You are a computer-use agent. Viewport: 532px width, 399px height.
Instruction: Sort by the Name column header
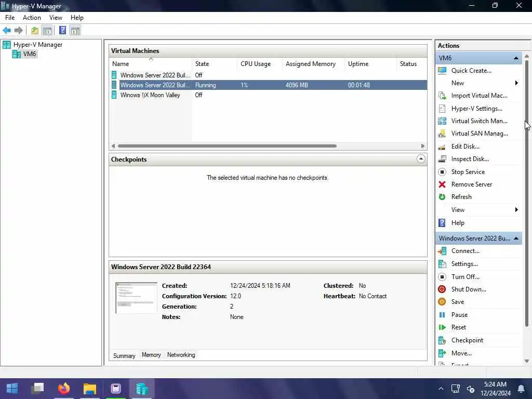(x=151, y=64)
